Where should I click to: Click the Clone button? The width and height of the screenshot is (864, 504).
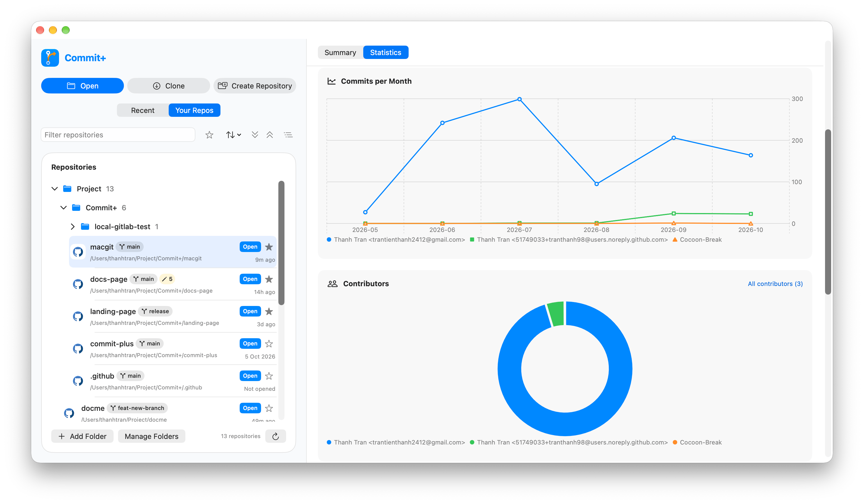[x=168, y=86]
